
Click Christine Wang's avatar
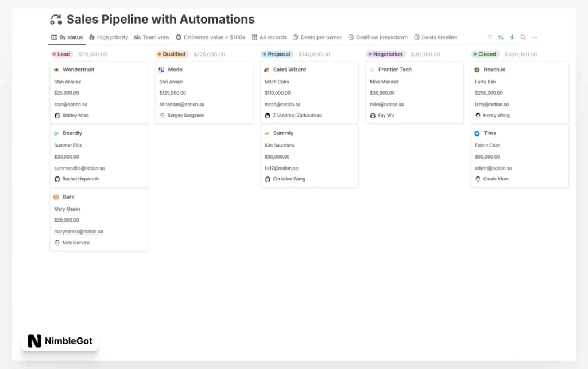pos(268,179)
